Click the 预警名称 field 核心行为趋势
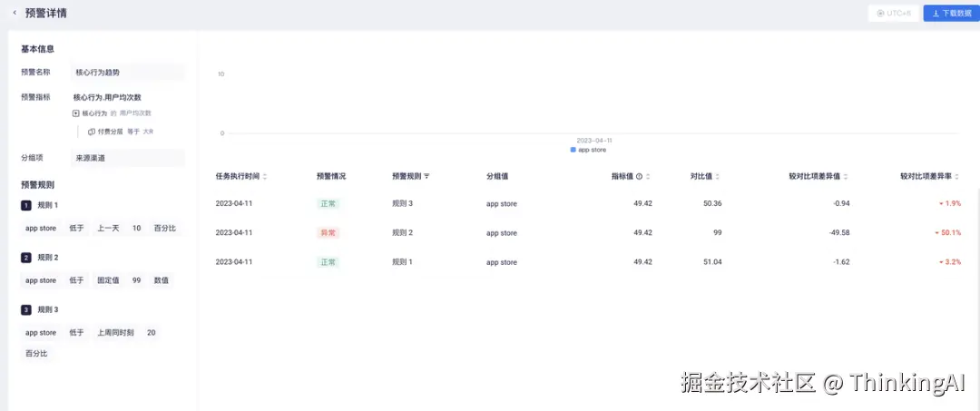This screenshot has height=411, width=980. pos(128,73)
